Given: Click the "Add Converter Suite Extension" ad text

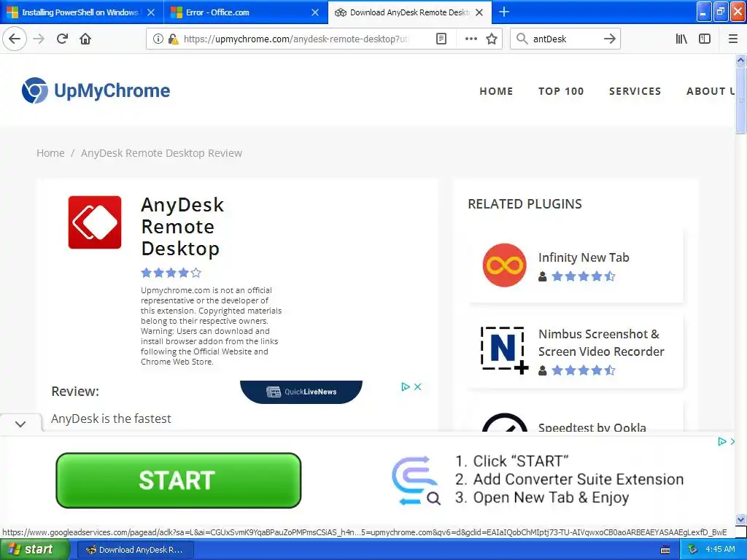Looking at the screenshot, I should (578, 479).
